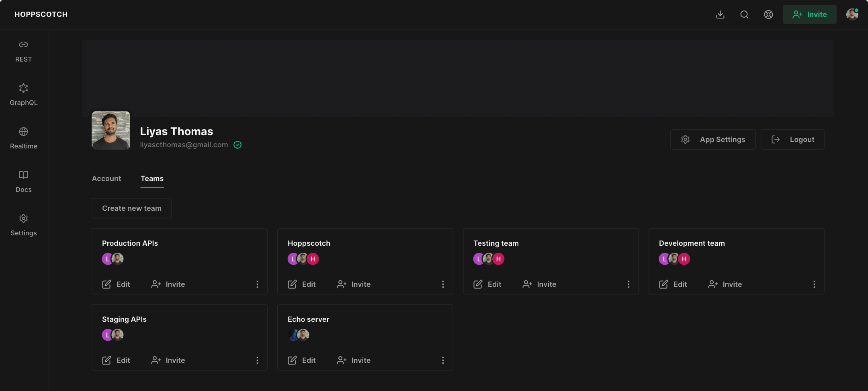Screen dimensions: 868x391
Task: Show more options for Development team
Action: pos(814,284)
